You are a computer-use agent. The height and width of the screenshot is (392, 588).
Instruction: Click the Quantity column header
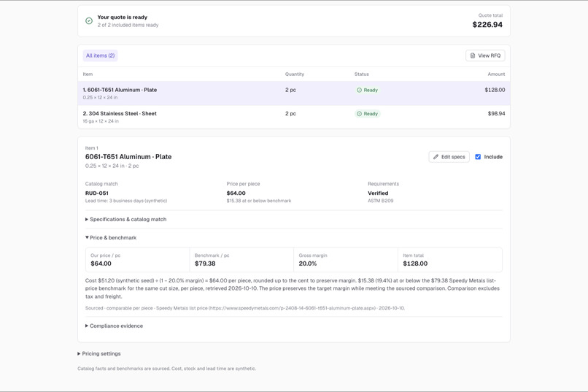pos(295,74)
